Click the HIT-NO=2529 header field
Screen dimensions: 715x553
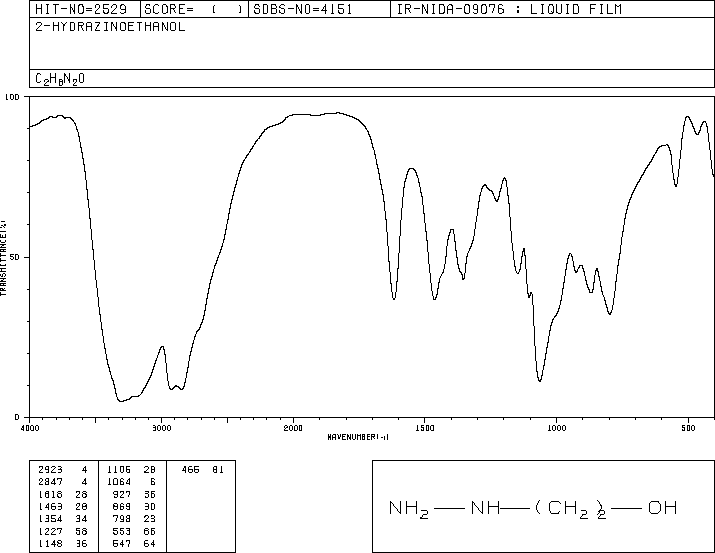(x=85, y=9)
